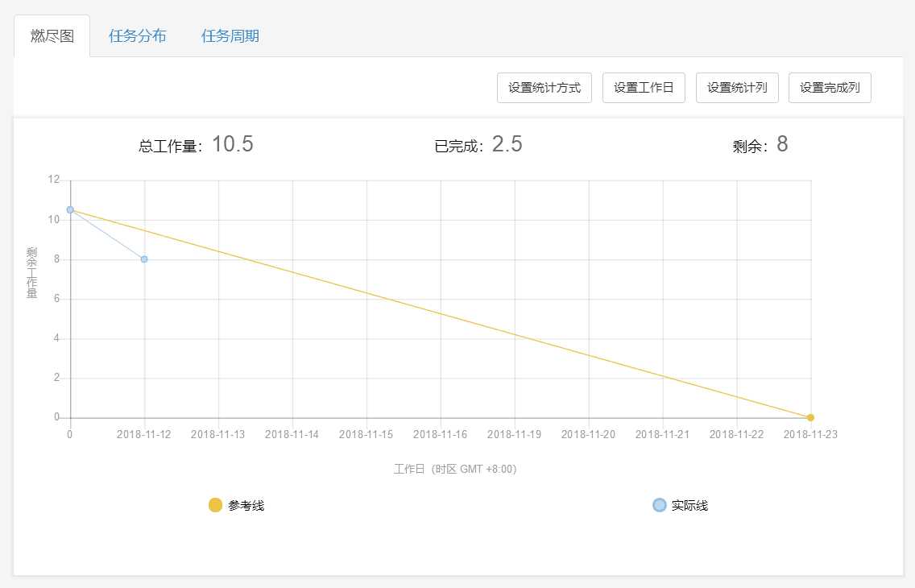The image size is (915, 588).
Task: Click the 2018-11-19 axis label
Action: tap(515, 435)
